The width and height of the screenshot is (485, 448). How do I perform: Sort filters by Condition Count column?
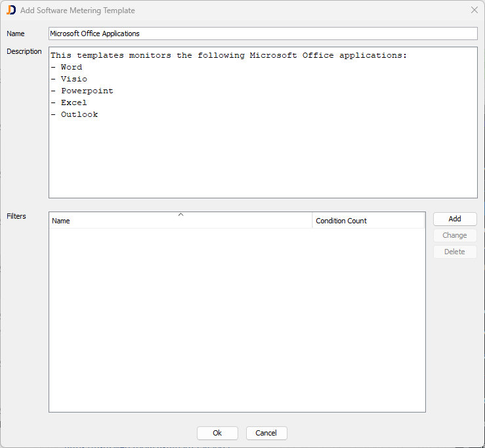tap(368, 221)
